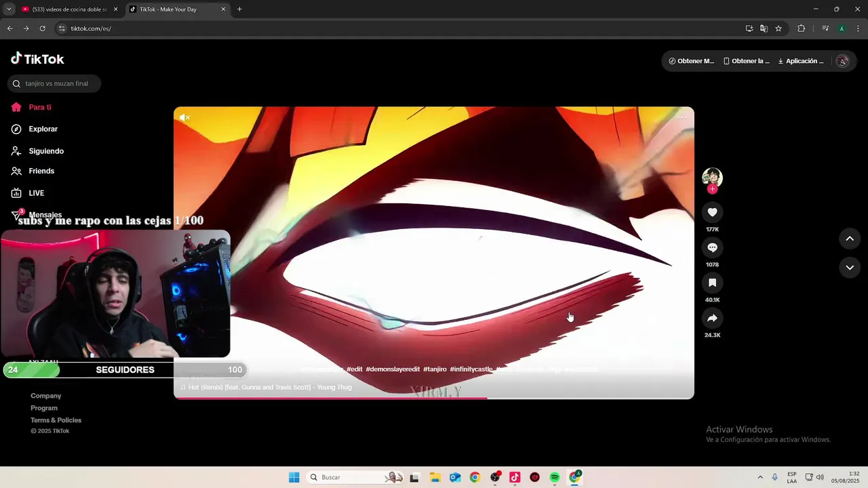Click the taskbar microphone icon
The image size is (868, 488).
[x=775, y=477]
